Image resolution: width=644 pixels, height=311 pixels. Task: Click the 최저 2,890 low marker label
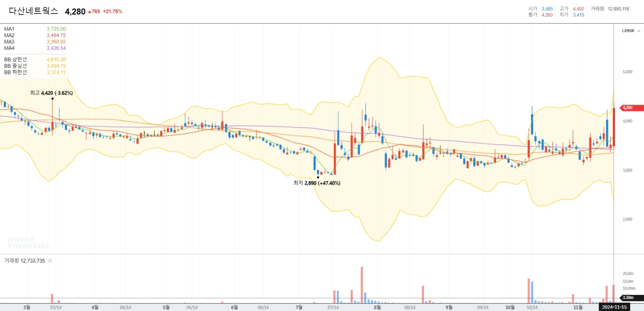click(317, 183)
